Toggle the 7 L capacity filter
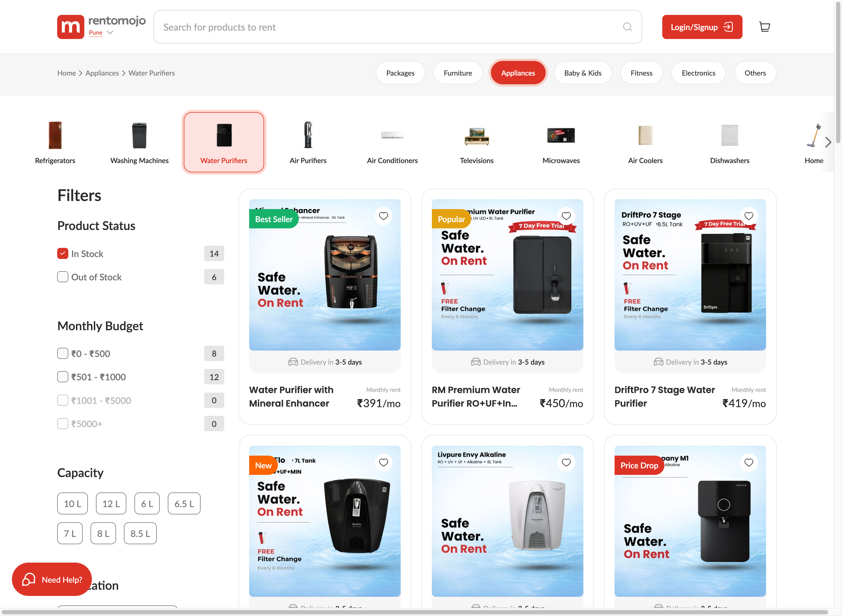Viewport: 842px width, 616px height. tap(70, 533)
